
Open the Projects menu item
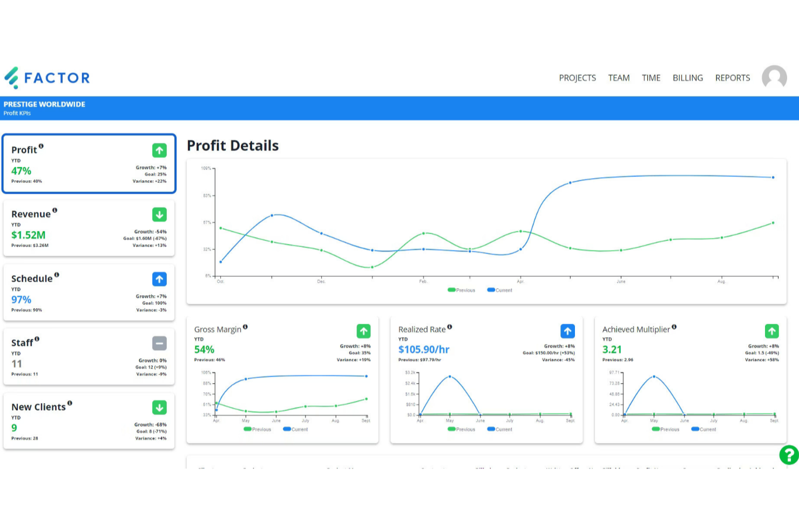coord(577,78)
